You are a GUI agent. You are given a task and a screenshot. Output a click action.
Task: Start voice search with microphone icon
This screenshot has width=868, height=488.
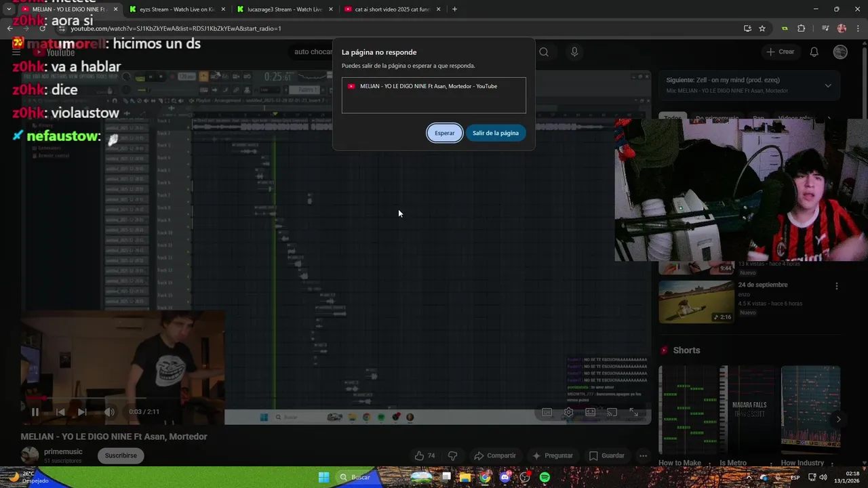tap(574, 52)
